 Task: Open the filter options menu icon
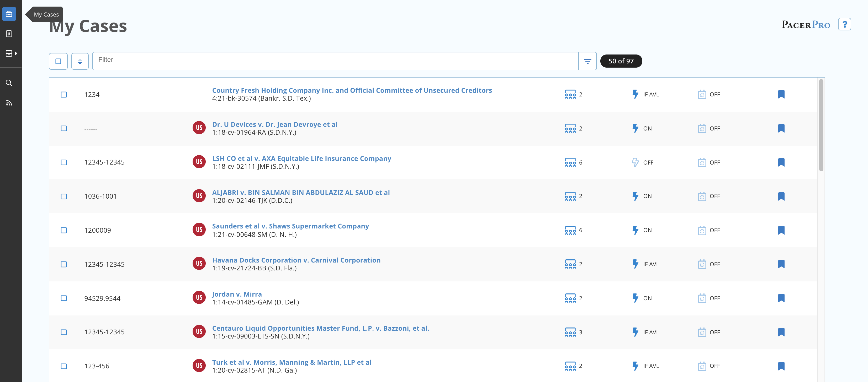pyautogui.click(x=587, y=61)
